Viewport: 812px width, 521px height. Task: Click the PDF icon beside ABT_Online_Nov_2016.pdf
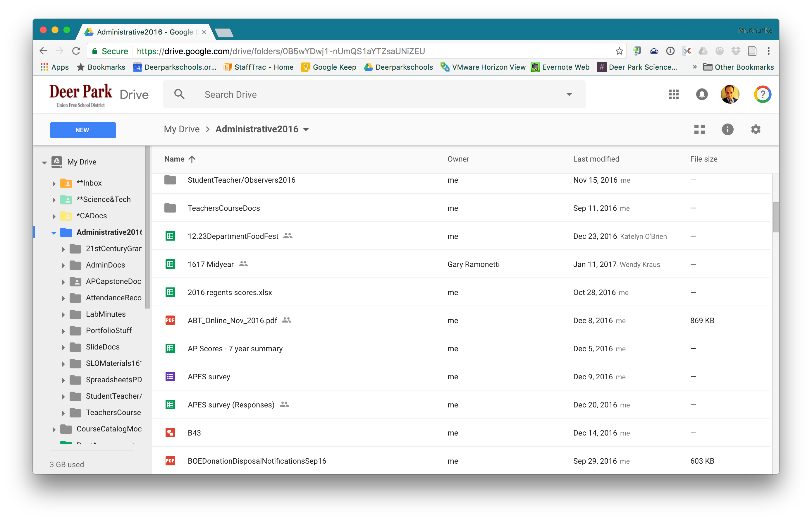coord(170,320)
